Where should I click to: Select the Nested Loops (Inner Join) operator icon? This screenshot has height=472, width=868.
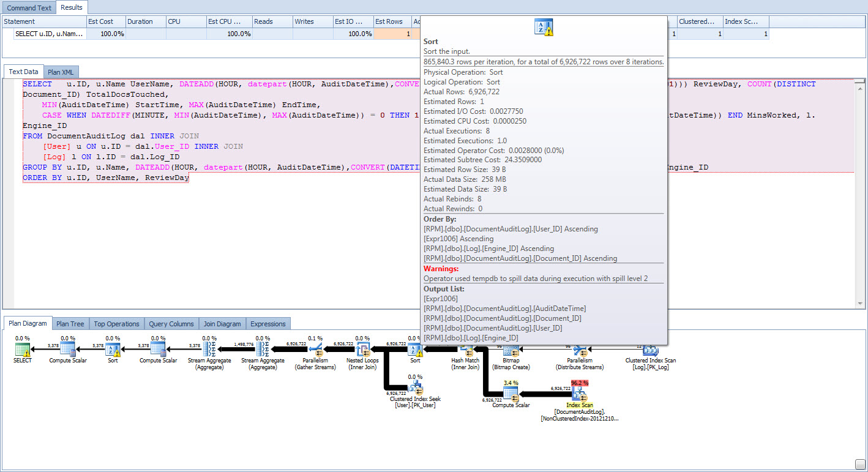pyautogui.click(x=362, y=350)
